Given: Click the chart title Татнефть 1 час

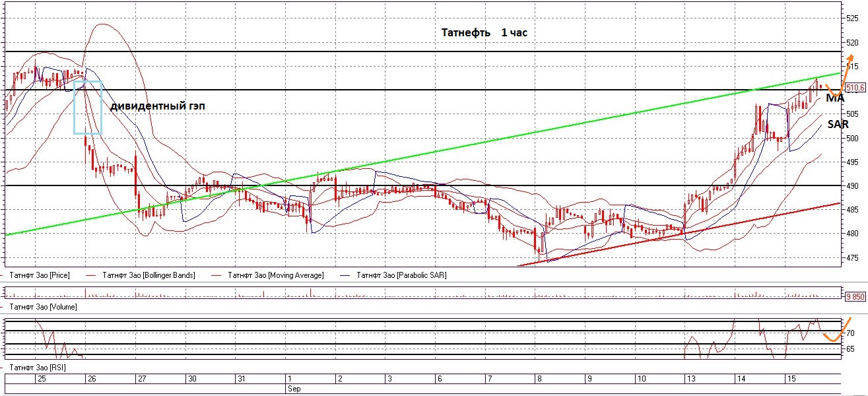Looking at the screenshot, I should click(x=484, y=32).
